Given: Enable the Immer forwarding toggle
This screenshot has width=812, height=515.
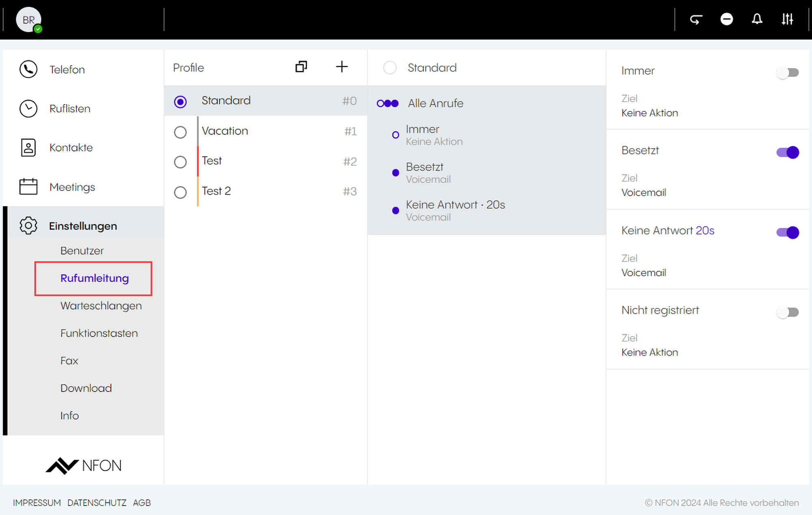Looking at the screenshot, I should point(787,73).
